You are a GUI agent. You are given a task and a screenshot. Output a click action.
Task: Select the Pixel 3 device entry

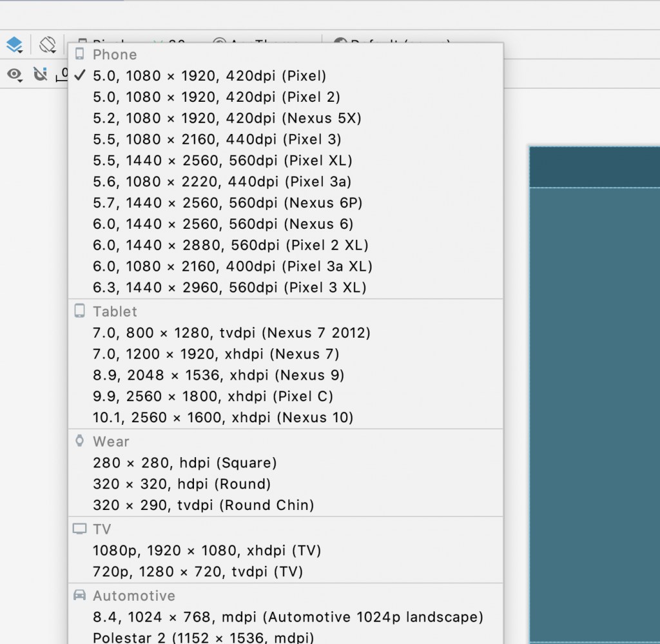[286, 139]
